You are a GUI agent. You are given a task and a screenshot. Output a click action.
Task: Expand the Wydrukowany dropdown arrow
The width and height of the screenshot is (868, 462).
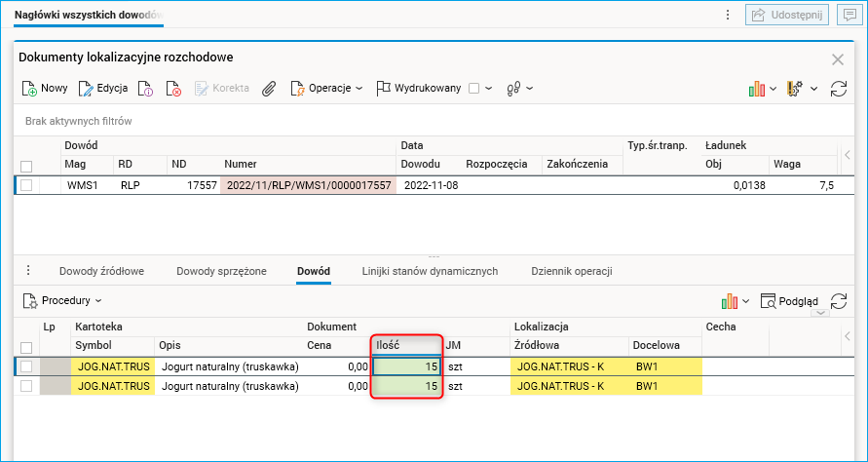tap(488, 89)
